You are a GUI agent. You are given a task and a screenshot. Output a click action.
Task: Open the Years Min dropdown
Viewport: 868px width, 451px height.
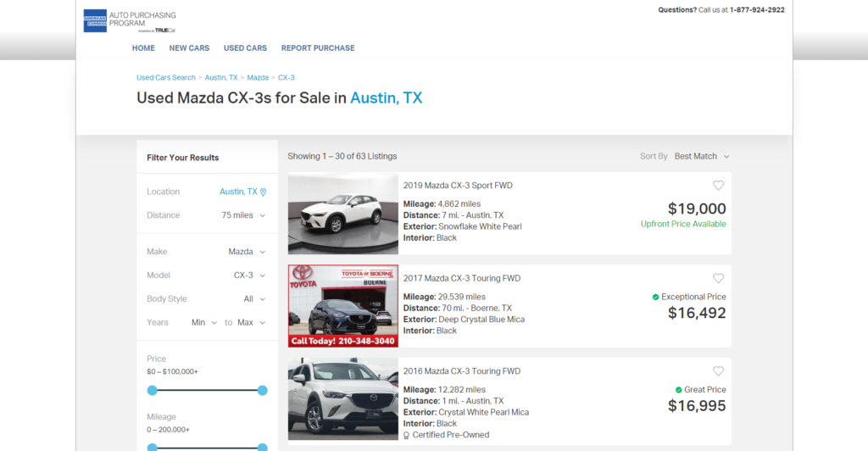(x=204, y=323)
